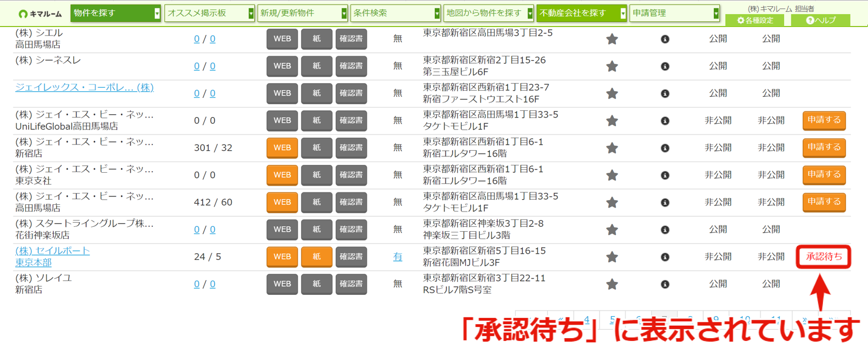
Task: Click the star for ジェイレックス・コーポレ row
Action: click(x=612, y=93)
